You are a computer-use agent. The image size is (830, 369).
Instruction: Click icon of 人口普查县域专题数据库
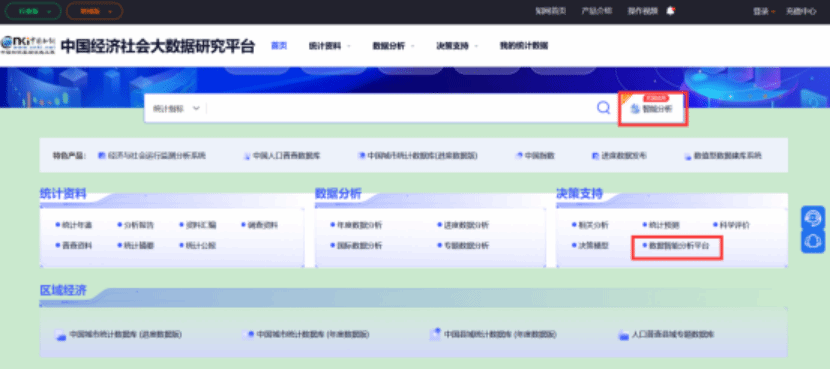click(x=623, y=335)
